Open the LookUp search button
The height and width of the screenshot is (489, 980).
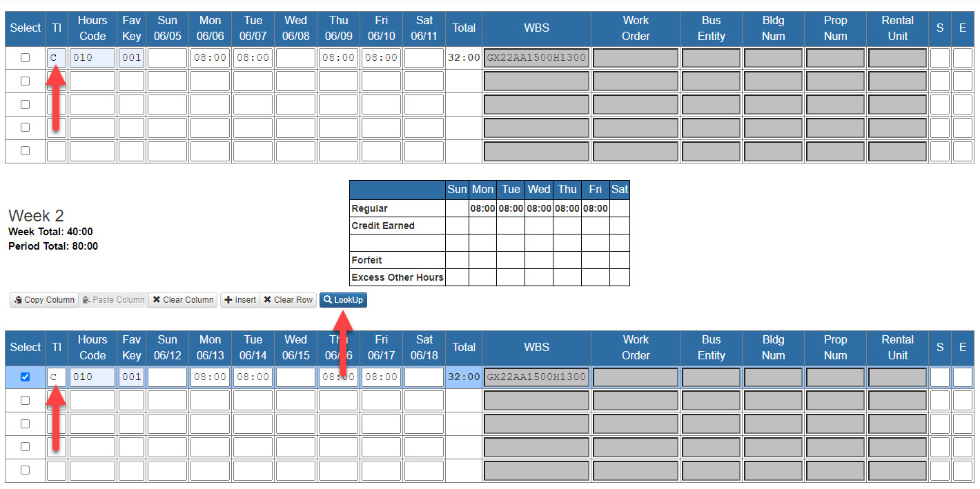[x=343, y=300]
